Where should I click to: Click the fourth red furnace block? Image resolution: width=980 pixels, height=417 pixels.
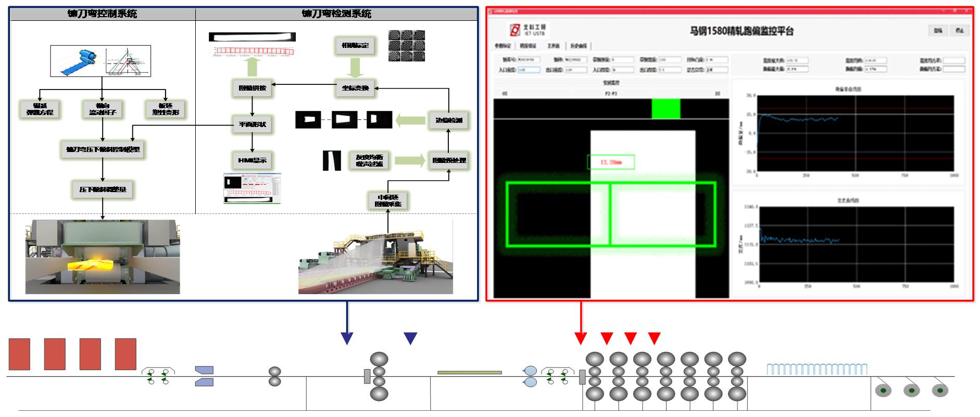(125, 354)
